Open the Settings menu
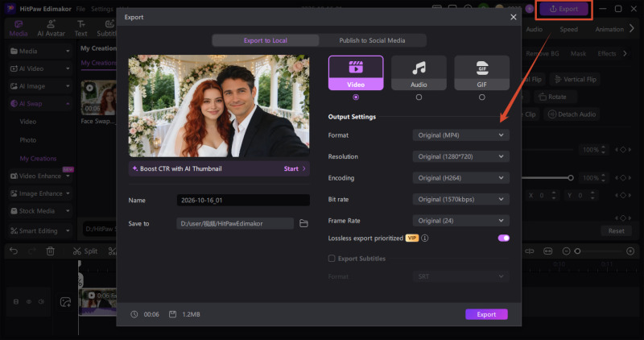644x340 pixels. (x=102, y=9)
